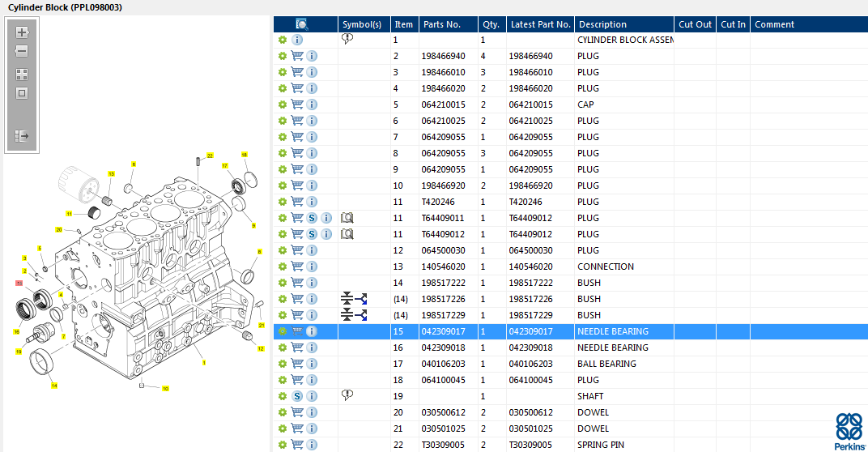Click callout 14 label in the diagram

click(54, 386)
